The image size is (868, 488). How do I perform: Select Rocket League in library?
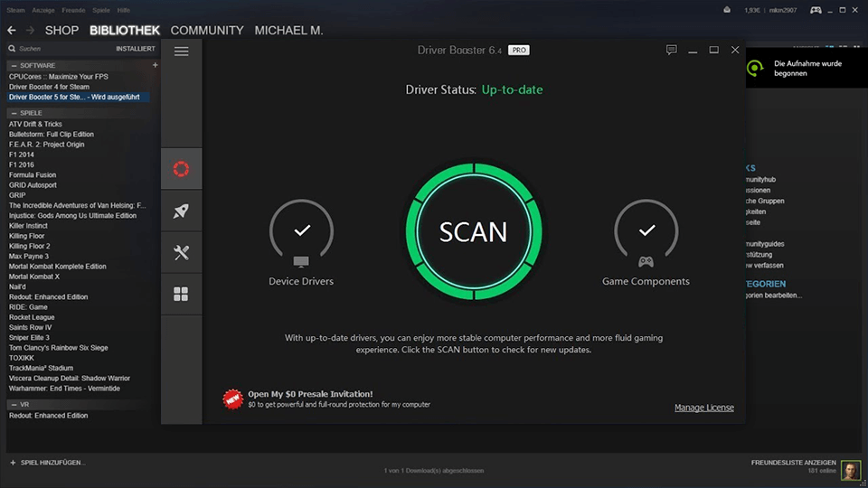[32, 317]
